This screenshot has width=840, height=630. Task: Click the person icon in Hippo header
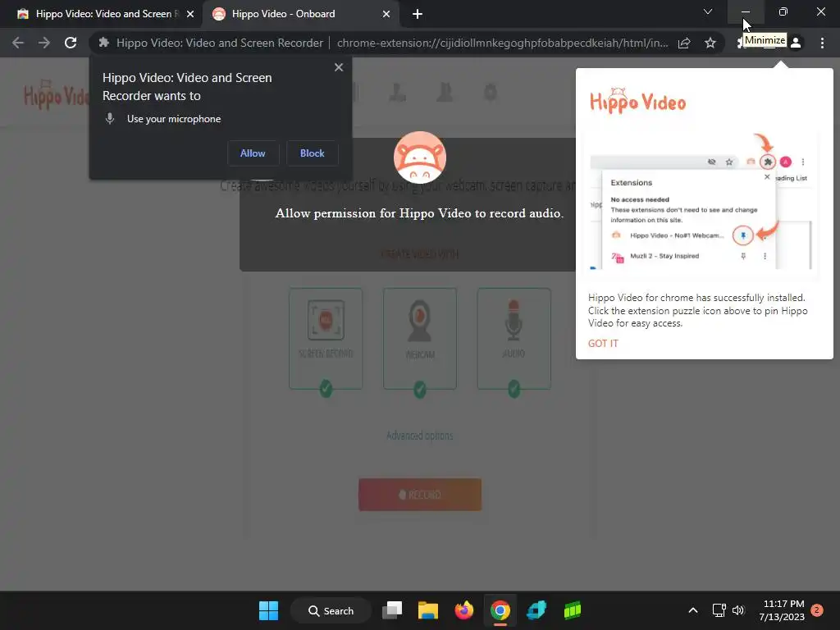397,92
